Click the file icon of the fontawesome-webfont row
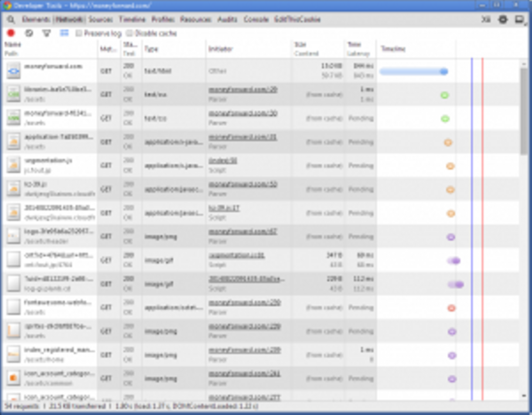 point(14,307)
